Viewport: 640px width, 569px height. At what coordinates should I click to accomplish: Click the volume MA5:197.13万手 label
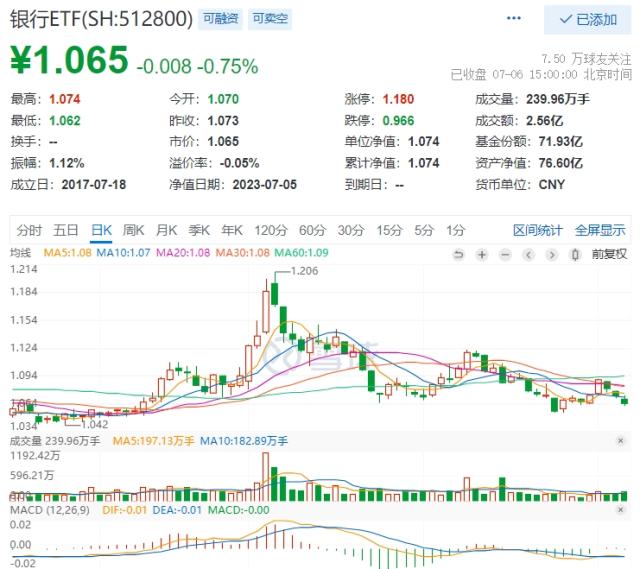click(x=153, y=441)
